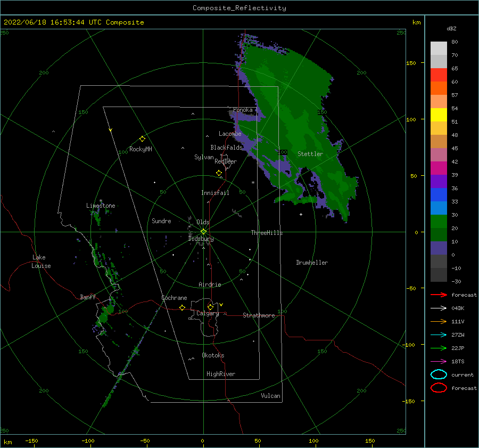479x448 pixels.
Task: Click the Drumheller label
Action: click(312, 263)
